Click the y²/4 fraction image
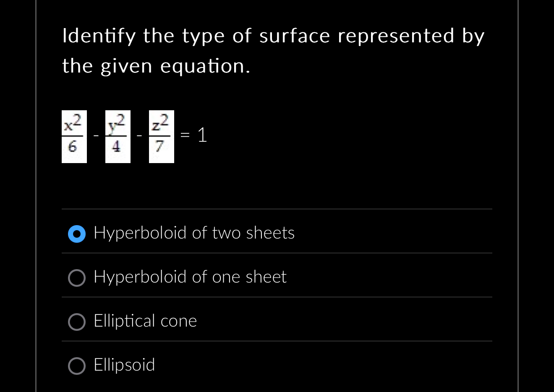 (x=118, y=136)
